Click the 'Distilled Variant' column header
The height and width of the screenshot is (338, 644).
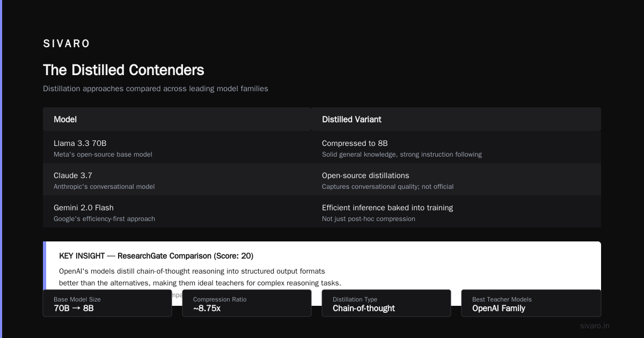click(x=352, y=120)
